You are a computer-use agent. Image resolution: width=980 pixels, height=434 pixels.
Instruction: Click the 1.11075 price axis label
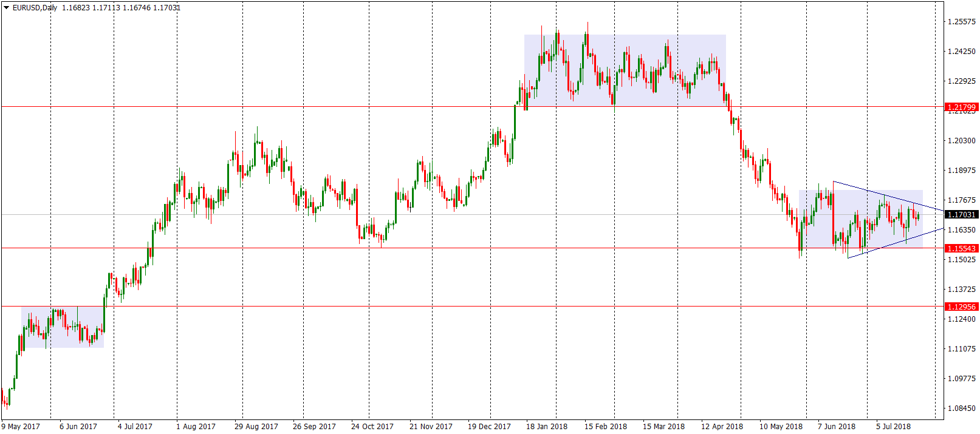962,349
